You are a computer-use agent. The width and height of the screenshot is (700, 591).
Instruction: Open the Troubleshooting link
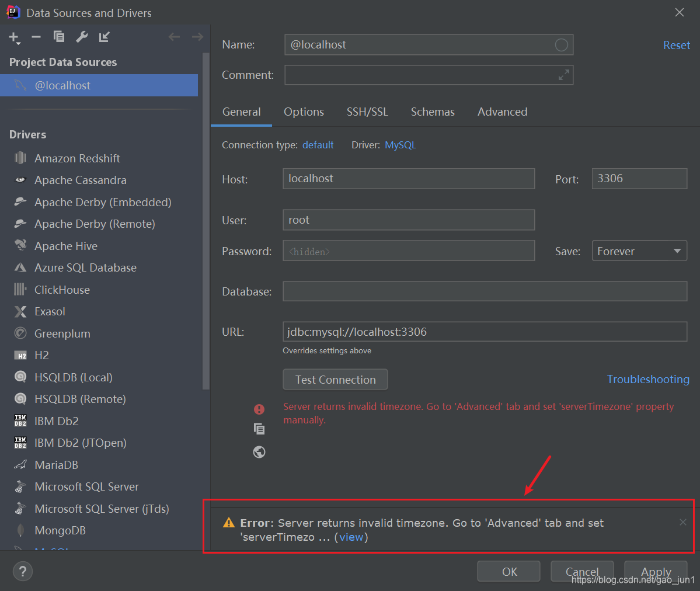pyautogui.click(x=648, y=379)
